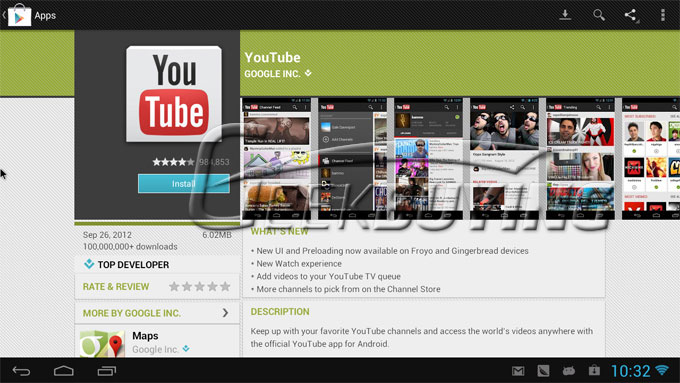Viewport: 680px width, 383px height.
Task: Open the recent apps button
Action: [x=107, y=371]
